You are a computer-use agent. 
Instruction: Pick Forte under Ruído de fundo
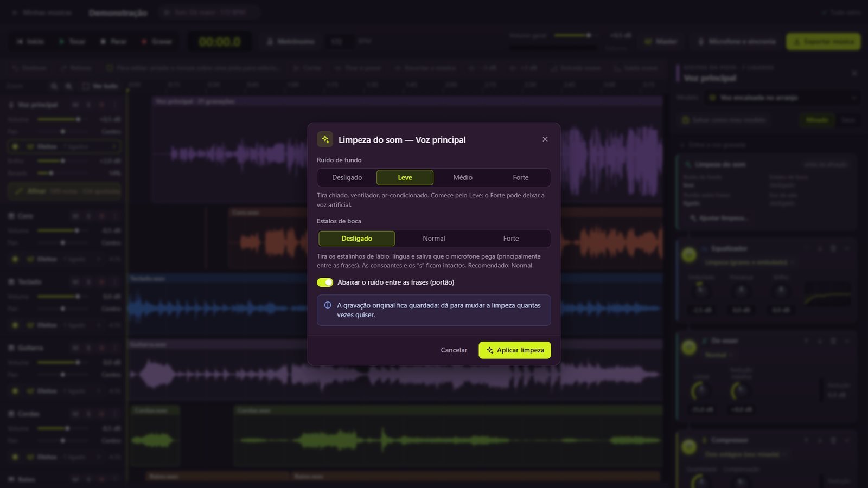click(521, 177)
